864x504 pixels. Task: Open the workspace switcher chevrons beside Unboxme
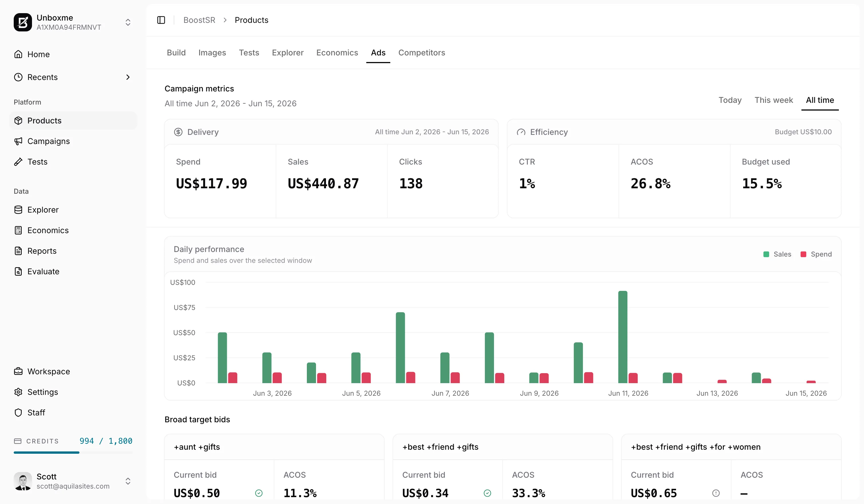(128, 22)
